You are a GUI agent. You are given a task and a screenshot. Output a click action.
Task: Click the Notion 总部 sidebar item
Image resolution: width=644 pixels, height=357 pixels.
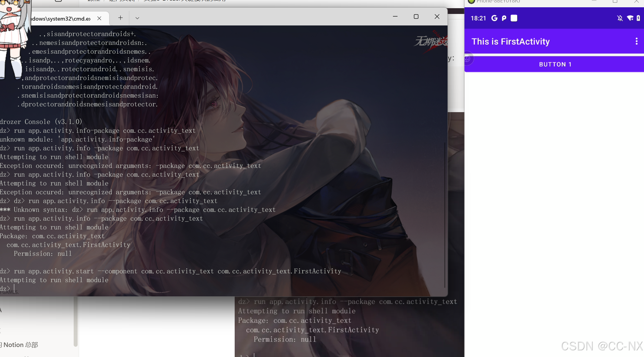21,345
